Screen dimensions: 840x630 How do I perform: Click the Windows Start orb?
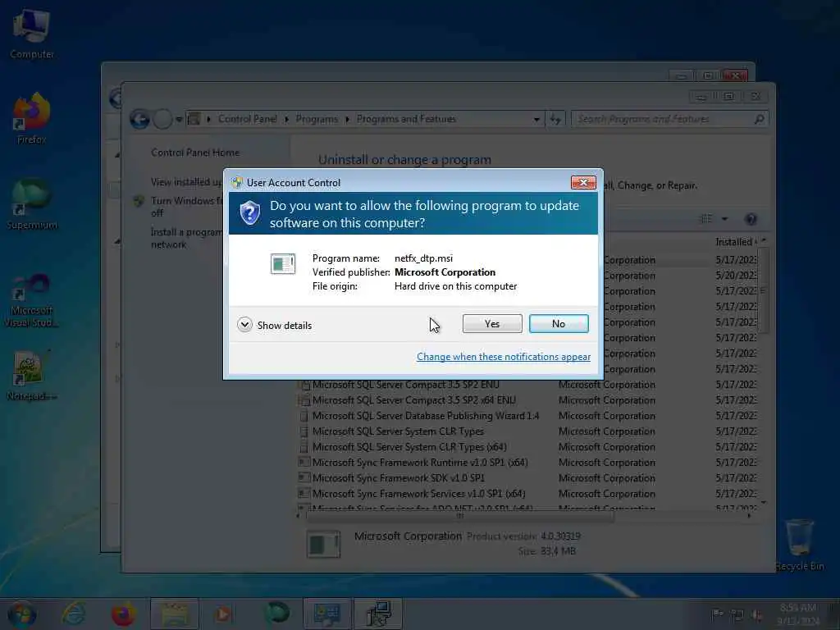point(21,614)
